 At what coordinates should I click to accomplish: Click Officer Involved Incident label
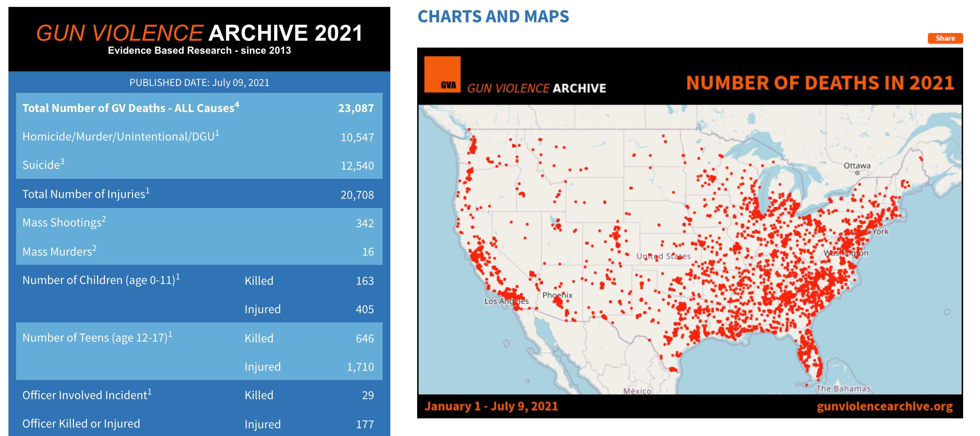click(87, 395)
